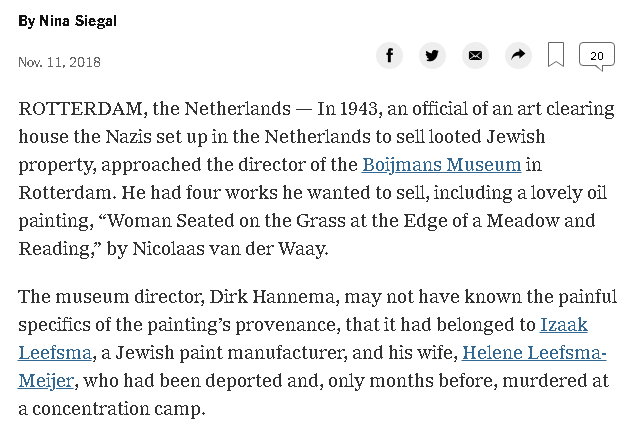
Task: Click the Leefsma link continuation text
Action: pyautogui.click(x=55, y=353)
